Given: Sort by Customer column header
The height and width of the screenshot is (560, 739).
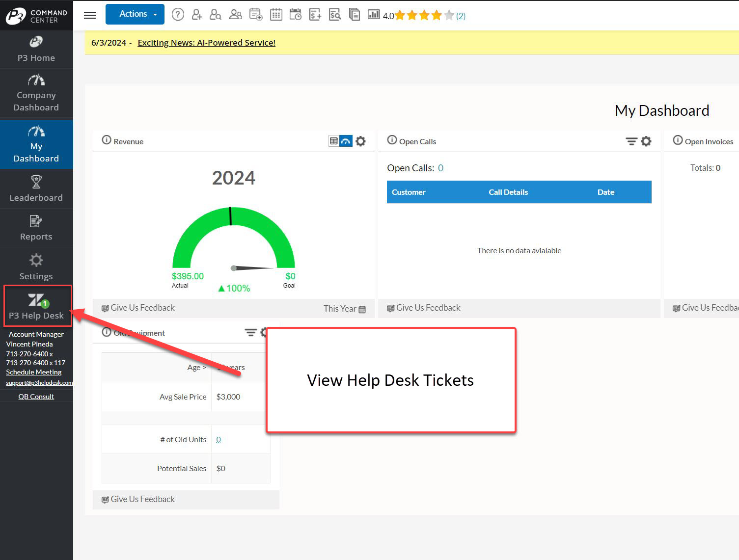Looking at the screenshot, I should coord(409,192).
